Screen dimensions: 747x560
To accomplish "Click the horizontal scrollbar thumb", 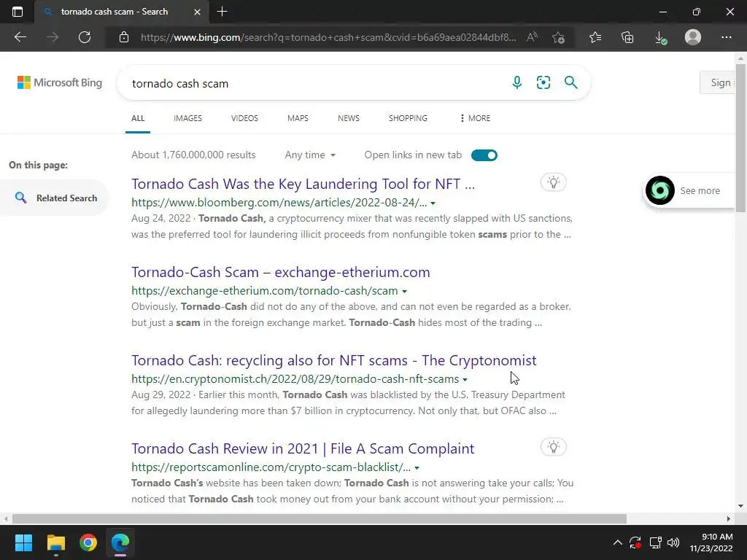I will [x=320, y=518].
